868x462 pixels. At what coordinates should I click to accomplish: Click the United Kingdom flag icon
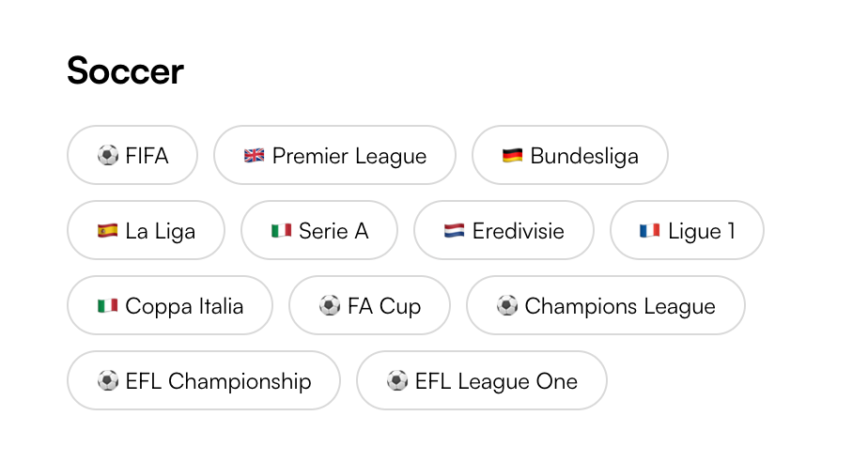254,156
